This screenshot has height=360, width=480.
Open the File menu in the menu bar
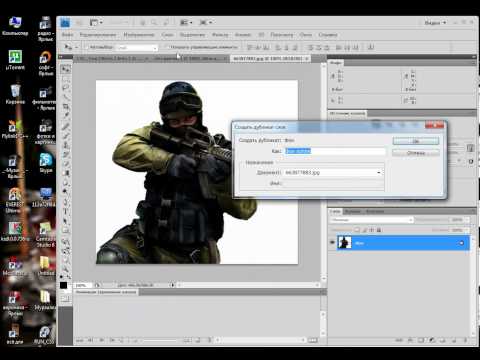click(67, 35)
